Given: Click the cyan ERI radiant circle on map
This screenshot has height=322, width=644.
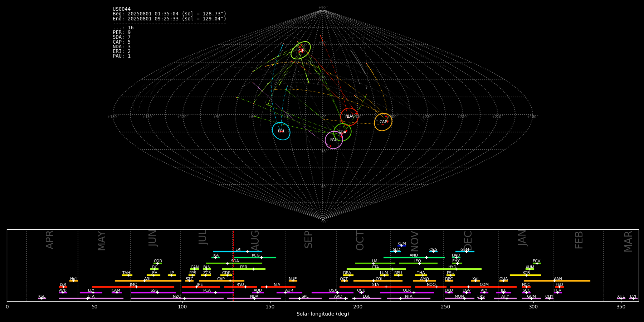Looking at the screenshot, I should click(x=281, y=131).
